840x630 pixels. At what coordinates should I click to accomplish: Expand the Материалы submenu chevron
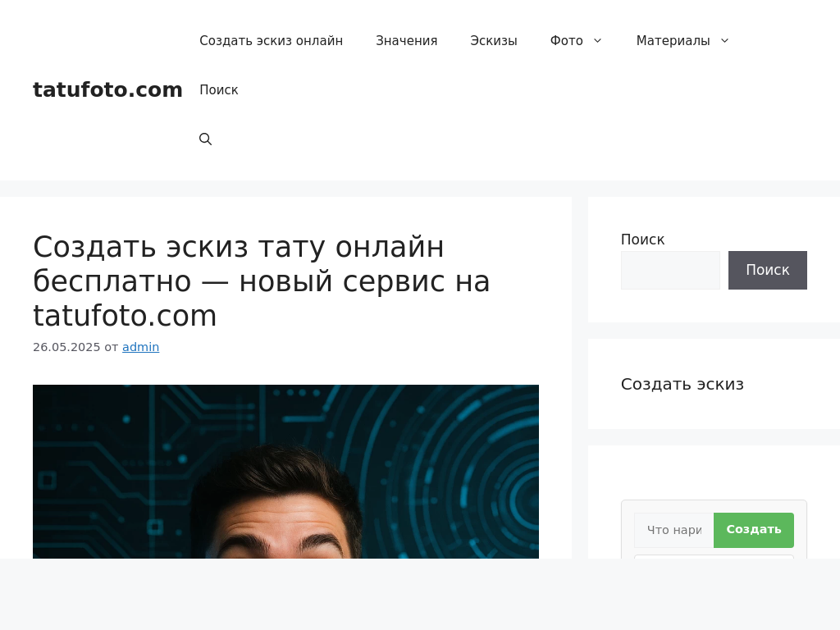(x=724, y=41)
